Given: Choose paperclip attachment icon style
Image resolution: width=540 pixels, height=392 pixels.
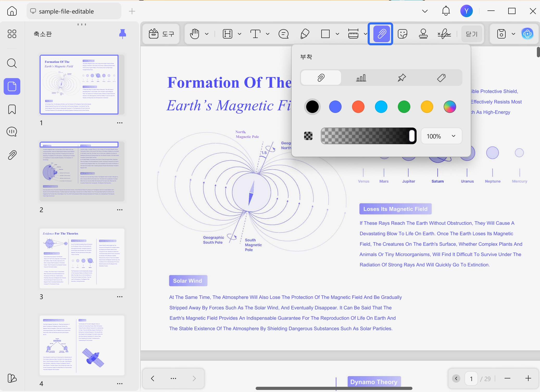Looking at the screenshot, I should coord(321,78).
